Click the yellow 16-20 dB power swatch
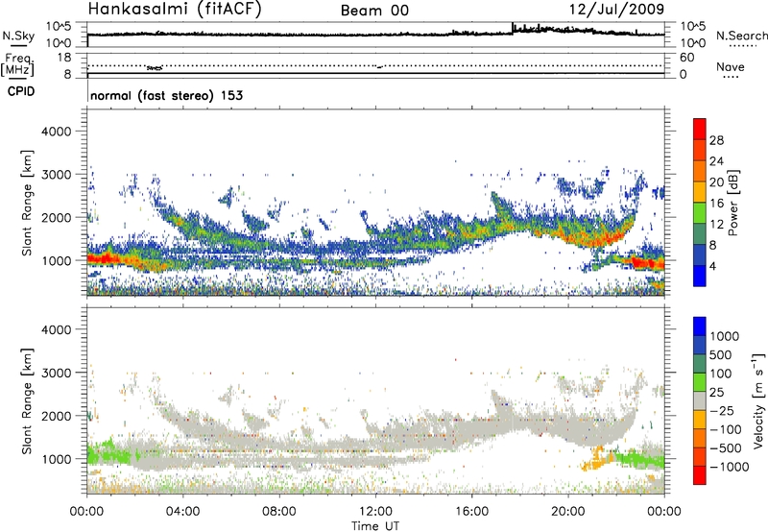The image size is (768, 532). [700, 191]
